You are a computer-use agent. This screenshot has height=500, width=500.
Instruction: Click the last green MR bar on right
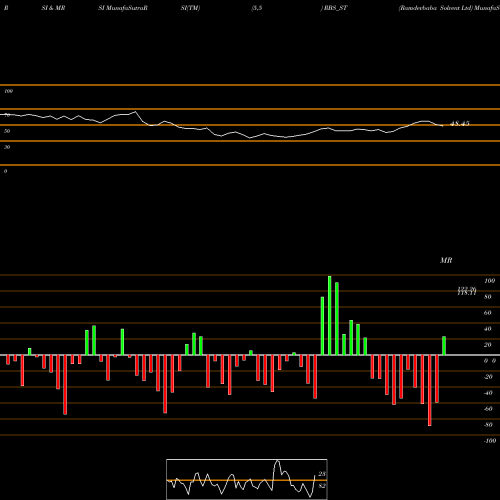click(444, 346)
